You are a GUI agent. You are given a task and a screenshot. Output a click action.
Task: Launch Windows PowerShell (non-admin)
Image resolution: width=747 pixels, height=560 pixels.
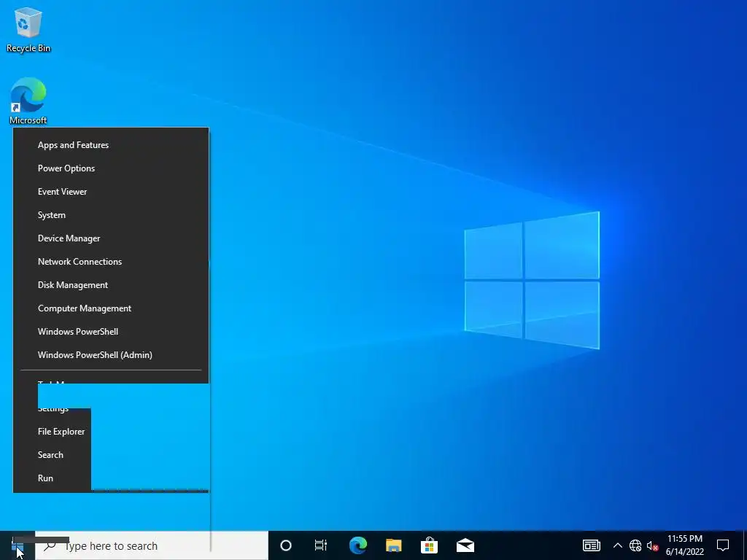coord(111,332)
